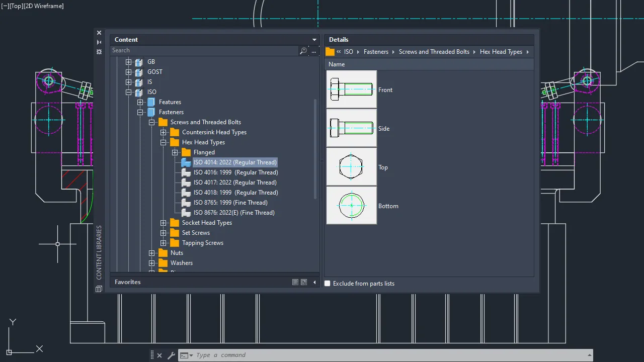Select ISO 4017: 2022 (Regular Thread)
Viewport: 644px width, 362px height.
(x=235, y=183)
